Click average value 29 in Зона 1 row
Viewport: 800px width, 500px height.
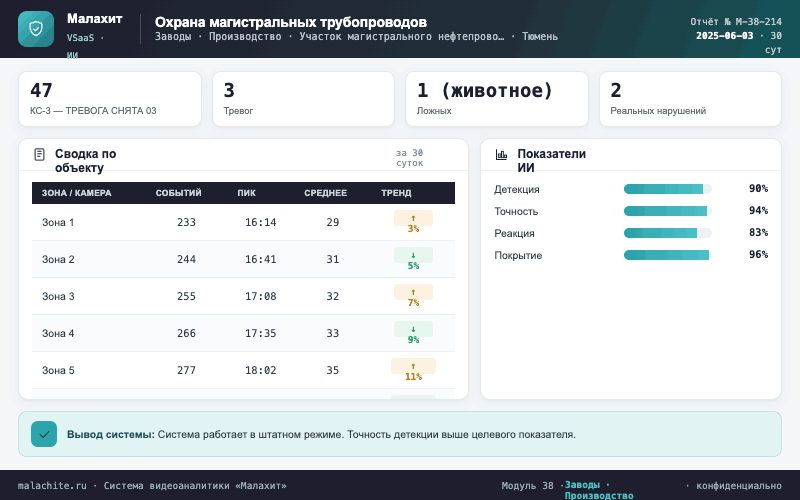[333, 222]
